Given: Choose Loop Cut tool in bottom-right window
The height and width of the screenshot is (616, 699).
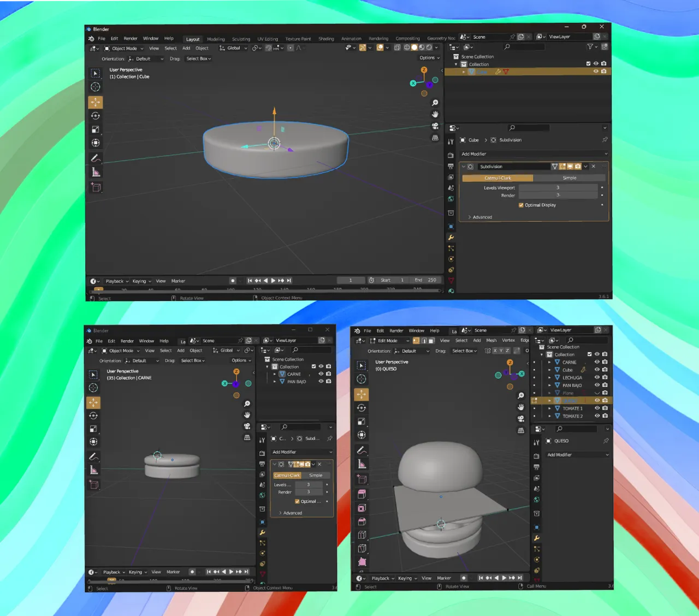Looking at the screenshot, I should point(362,535).
